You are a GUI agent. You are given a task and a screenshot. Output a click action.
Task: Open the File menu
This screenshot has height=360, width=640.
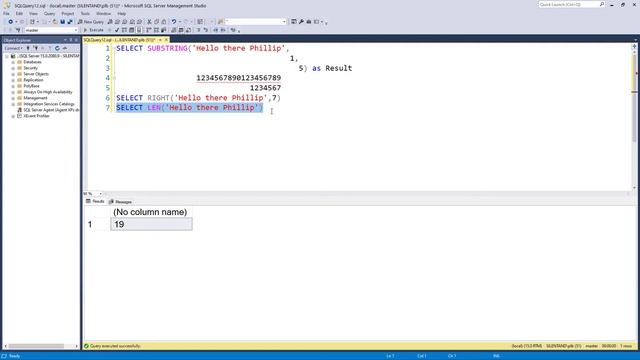[6, 13]
